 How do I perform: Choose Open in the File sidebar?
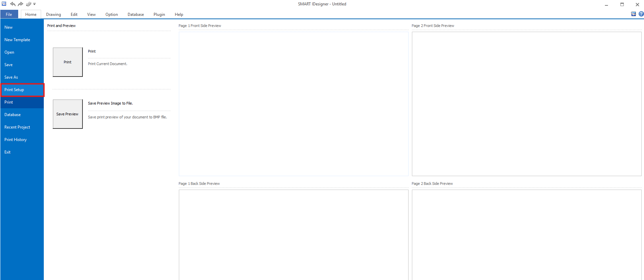coord(22,52)
